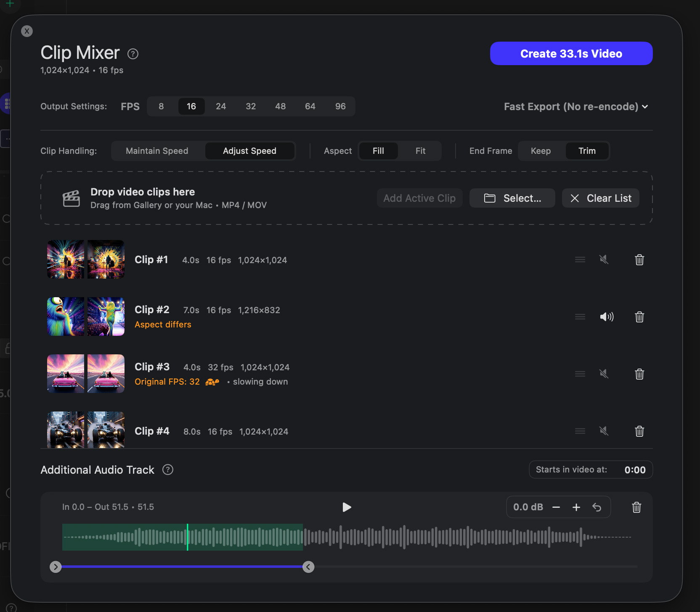Choose 32 FPS output setting
The image size is (700, 612).
click(x=251, y=106)
